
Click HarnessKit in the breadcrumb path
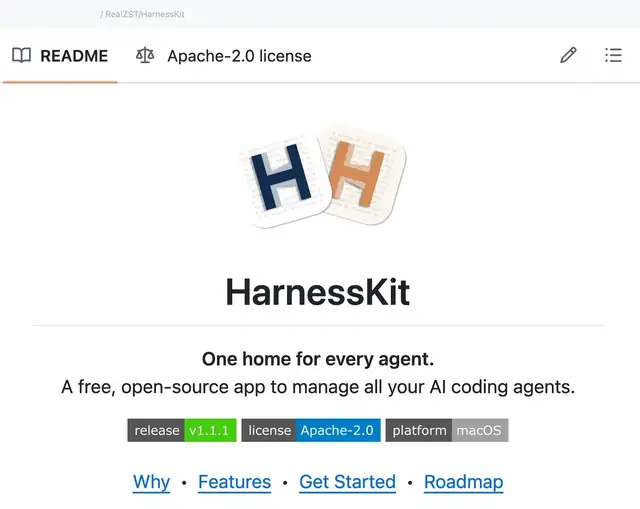click(x=163, y=14)
